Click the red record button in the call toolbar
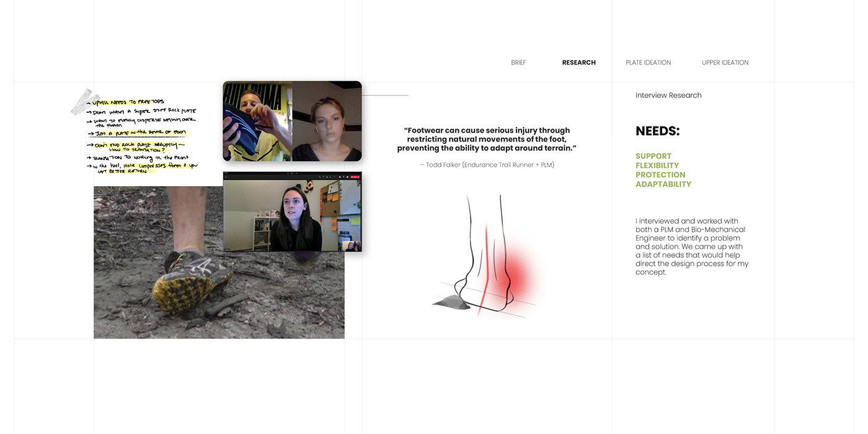This screenshot has height=434, width=868. [x=355, y=177]
